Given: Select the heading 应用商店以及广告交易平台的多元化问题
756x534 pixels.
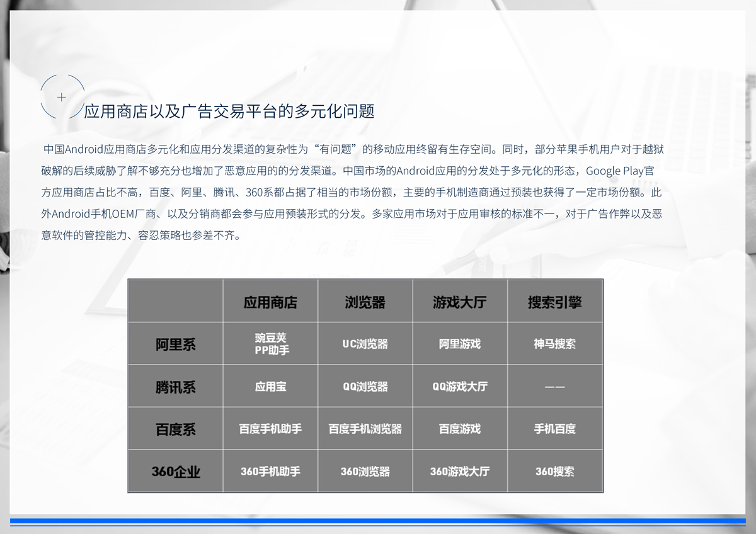Looking at the screenshot, I should click(229, 111).
